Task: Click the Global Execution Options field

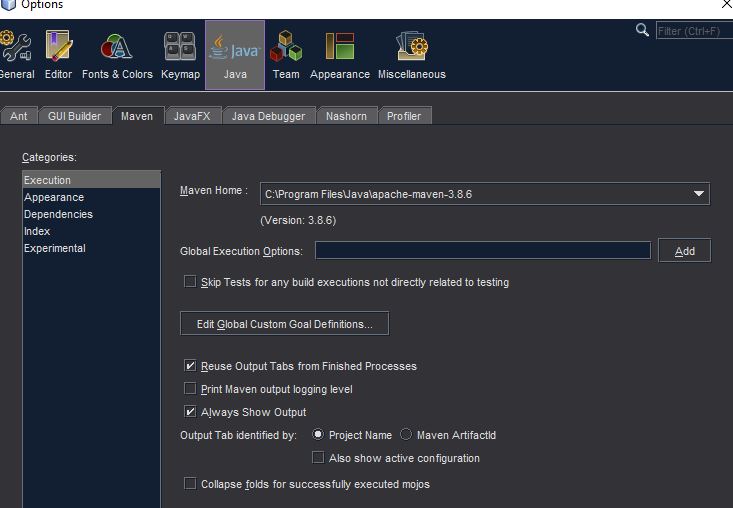Action: point(482,250)
